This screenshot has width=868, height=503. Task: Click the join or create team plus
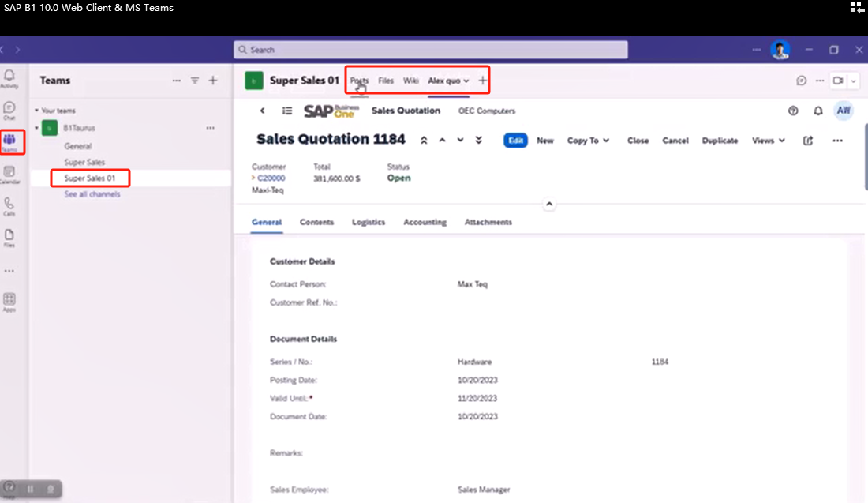tap(213, 81)
